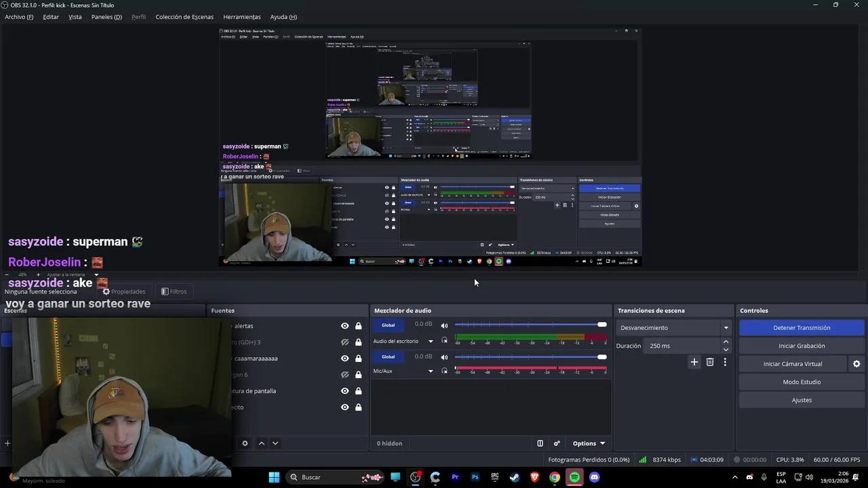This screenshot has width=868, height=488.
Task: Hide the alertas source with its eye icon
Action: [344, 326]
